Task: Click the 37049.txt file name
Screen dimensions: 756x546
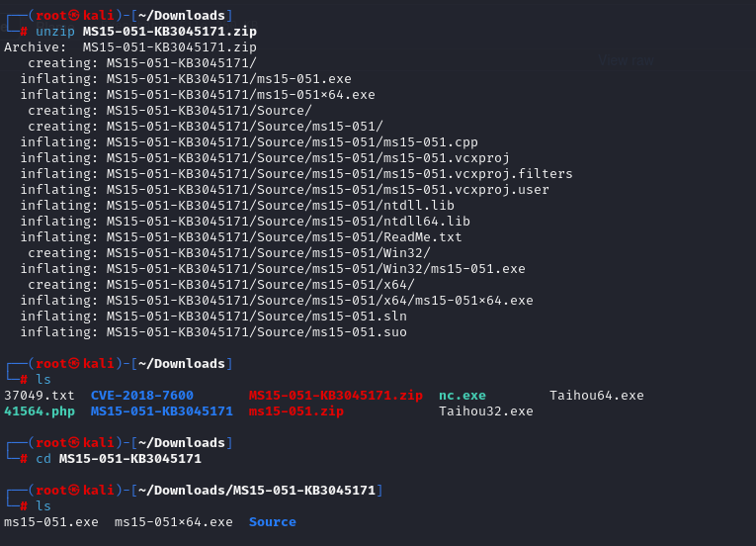Action: click(40, 396)
